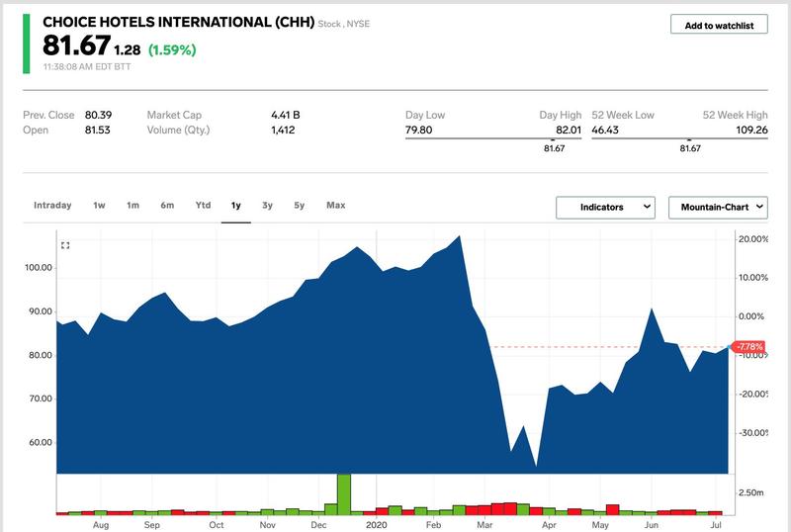This screenshot has width=791, height=532.
Task: Switch chart to 3y range
Action: pos(267,206)
